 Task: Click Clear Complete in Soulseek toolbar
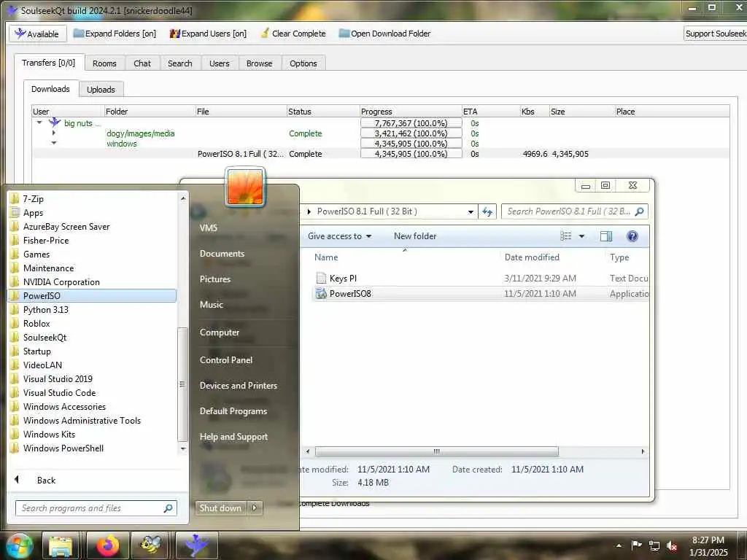point(293,34)
